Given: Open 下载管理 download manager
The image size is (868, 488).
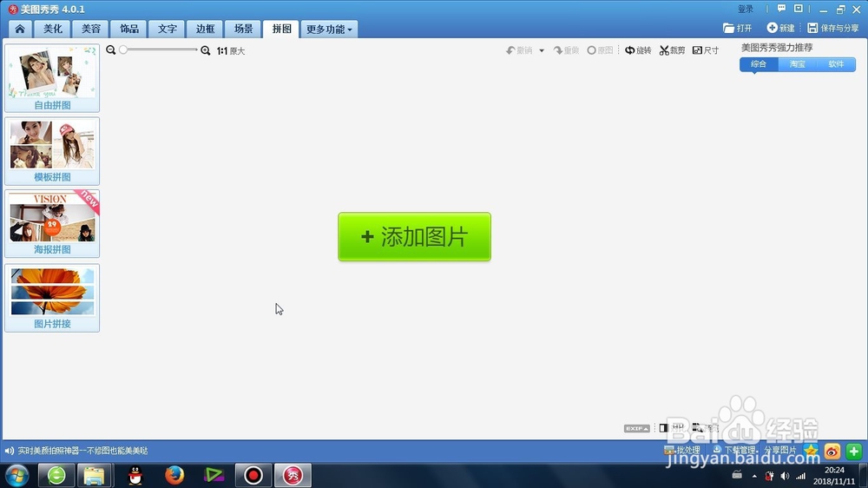Looking at the screenshot, I should pos(734,451).
